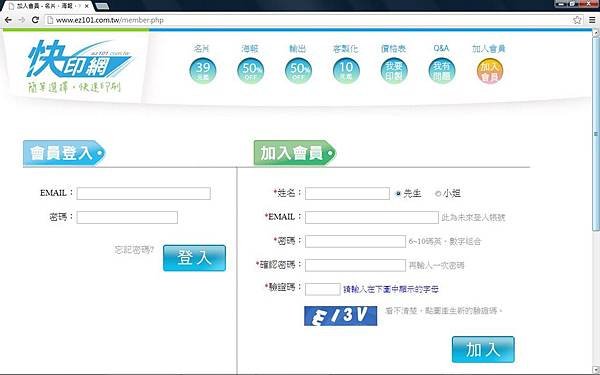
Task: Open the 價格表 我要印刷 circle icon
Action: click(394, 71)
